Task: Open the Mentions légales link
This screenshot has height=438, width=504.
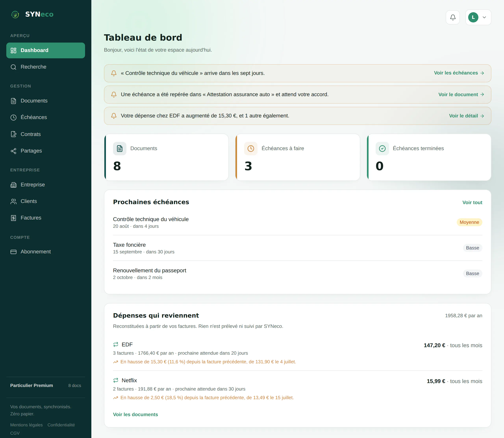Action: pyautogui.click(x=26, y=425)
